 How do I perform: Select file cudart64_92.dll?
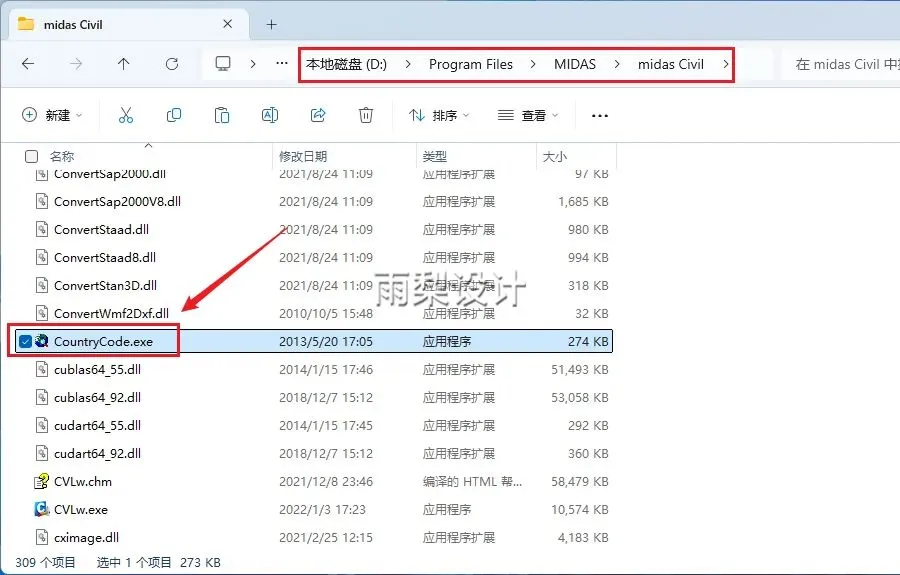97,454
